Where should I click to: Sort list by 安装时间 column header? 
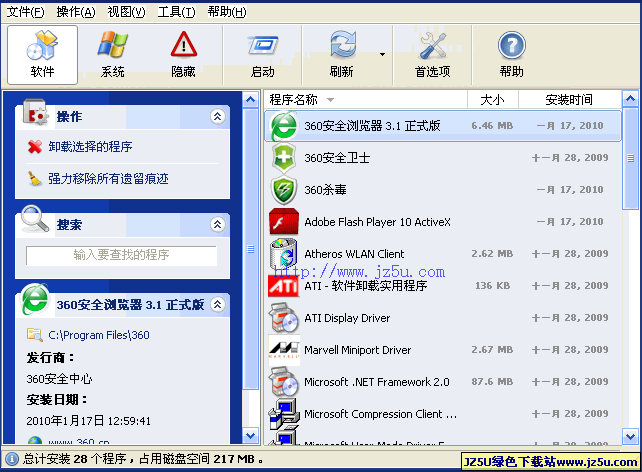point(569,99)
